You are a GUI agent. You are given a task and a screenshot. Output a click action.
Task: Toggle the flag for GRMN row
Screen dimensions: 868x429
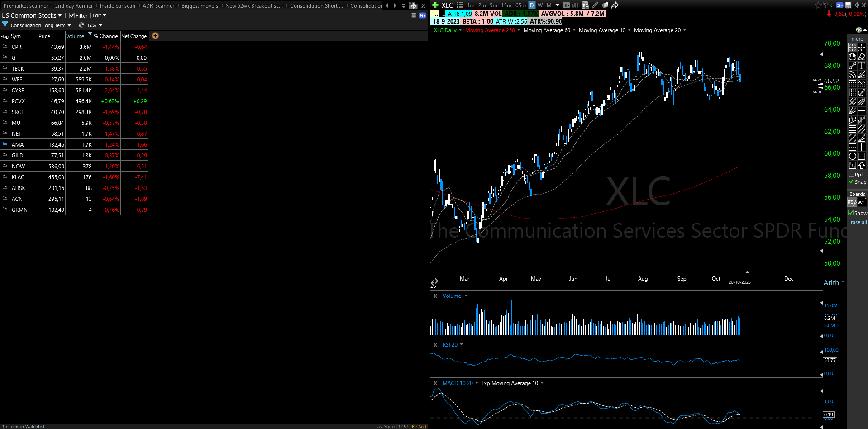click(5, 210)
